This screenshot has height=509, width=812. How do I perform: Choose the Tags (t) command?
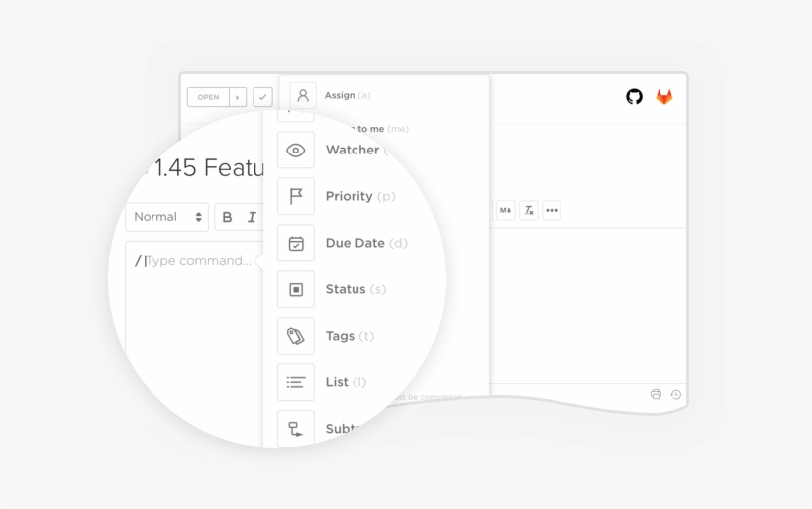click(x=351, y=336)
